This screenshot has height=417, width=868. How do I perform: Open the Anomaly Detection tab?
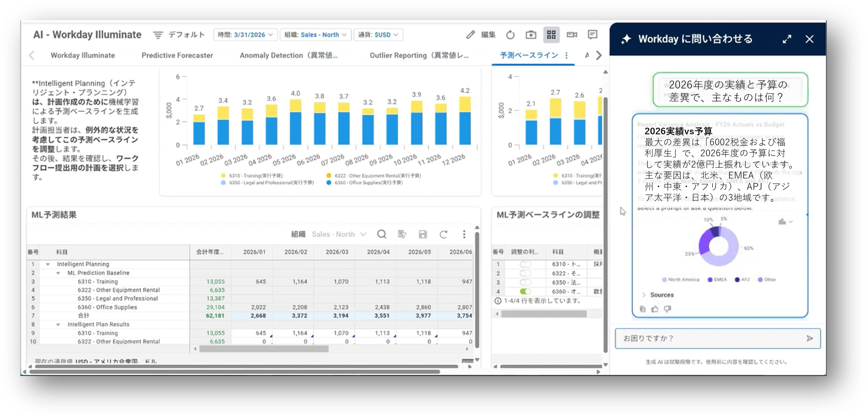289,55
